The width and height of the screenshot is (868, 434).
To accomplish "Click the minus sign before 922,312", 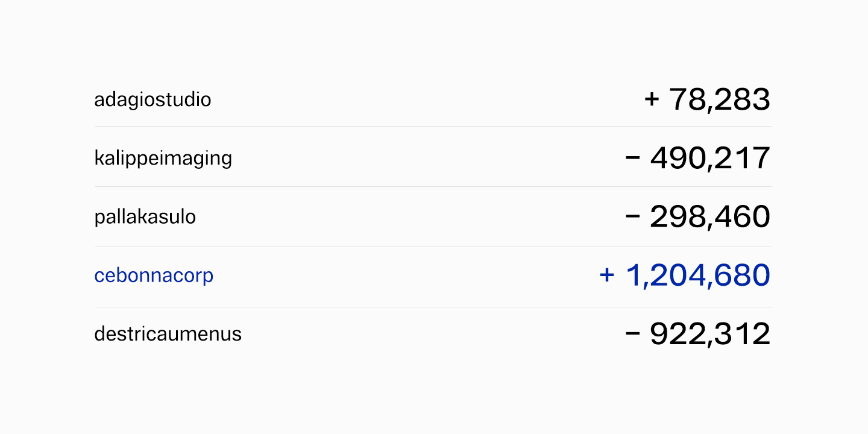I will 632,334.
